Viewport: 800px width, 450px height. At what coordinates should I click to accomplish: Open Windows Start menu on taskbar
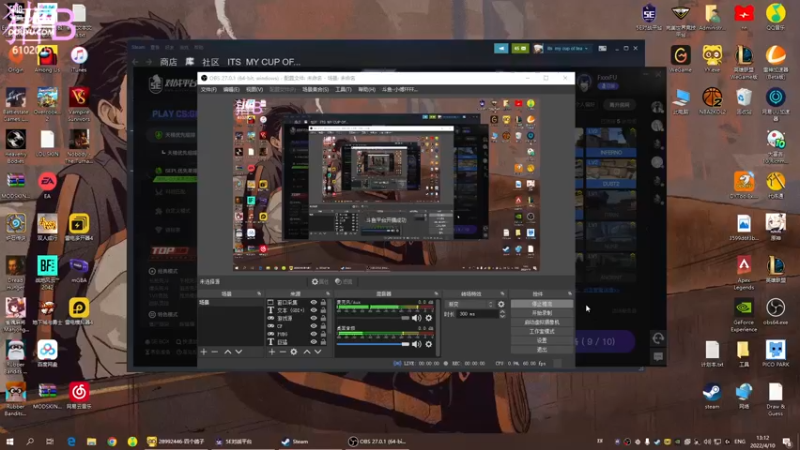[9, 441]
